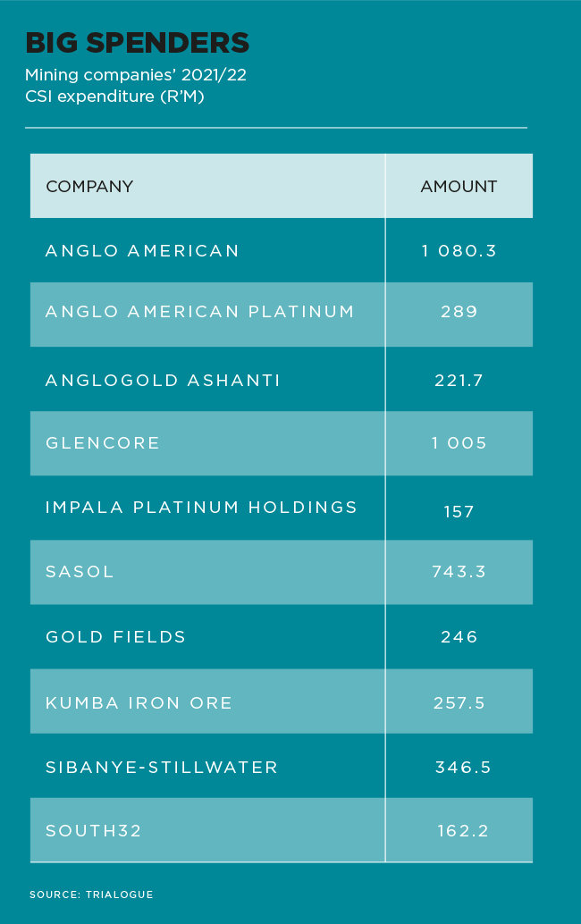Click the 1 080.3 amount value

[x=459, y=251]
